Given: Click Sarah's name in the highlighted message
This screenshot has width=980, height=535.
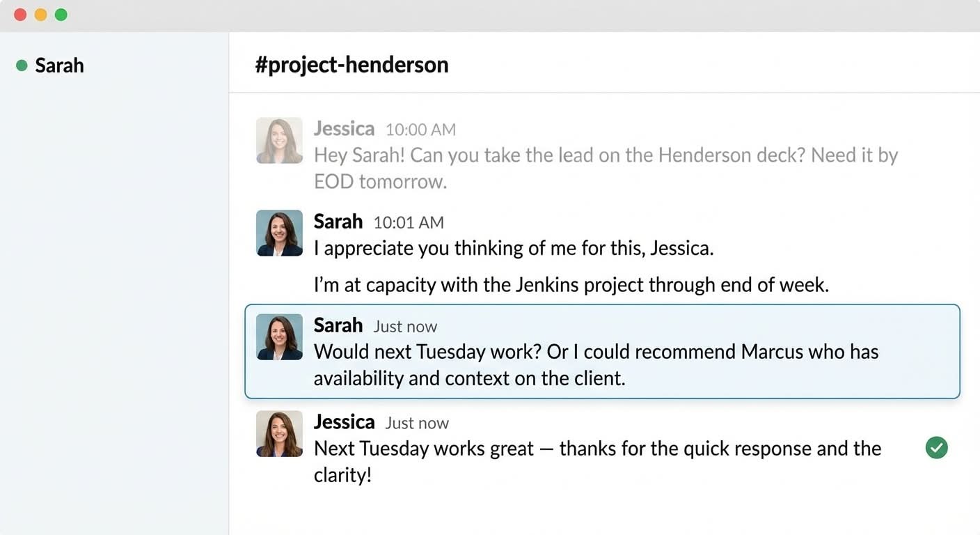Looking at the screenshot, I should click(338, 325).
